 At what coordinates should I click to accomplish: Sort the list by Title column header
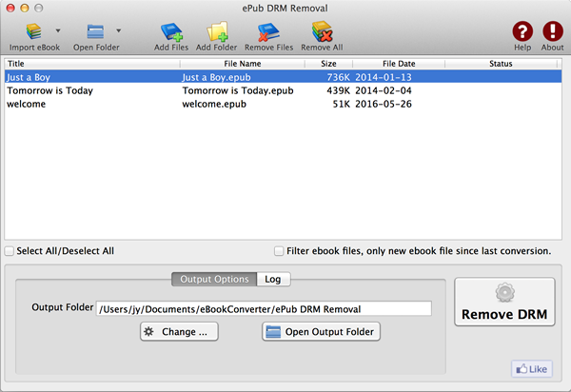[92, 64]
